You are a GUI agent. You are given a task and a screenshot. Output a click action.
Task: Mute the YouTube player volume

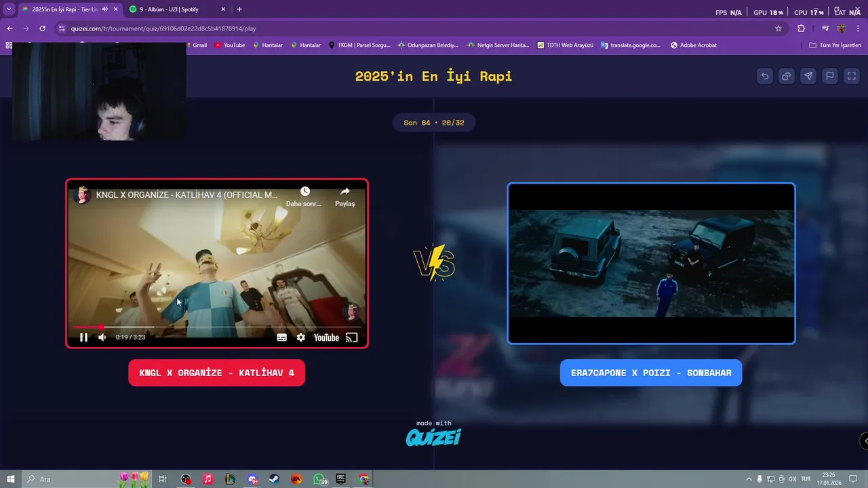[x=102, y=338]
